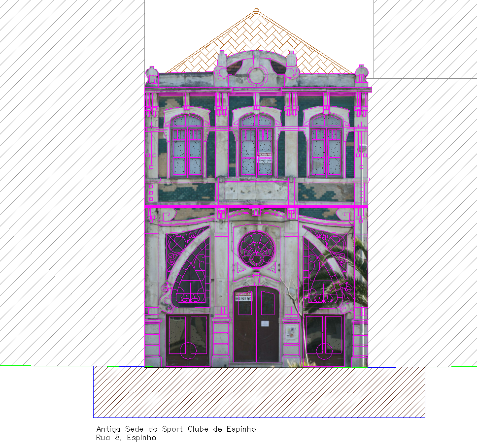Click the "Antiga Sede do Sport Clube de Espinho" text
Screen dimensions: 477x448
176,429
